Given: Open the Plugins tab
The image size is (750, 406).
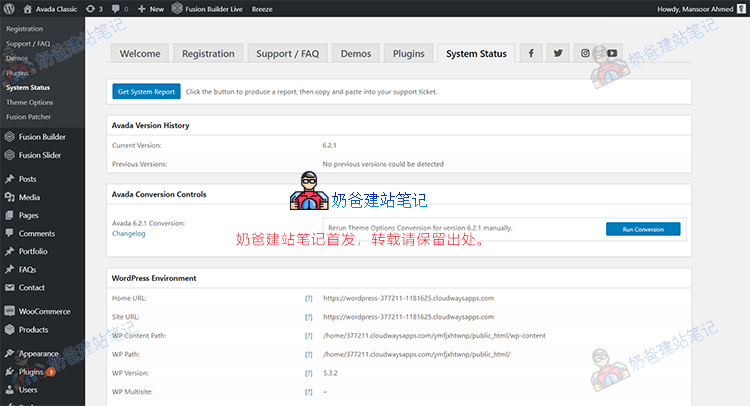Looking at the screenshot, I should (x=408, y=54).
